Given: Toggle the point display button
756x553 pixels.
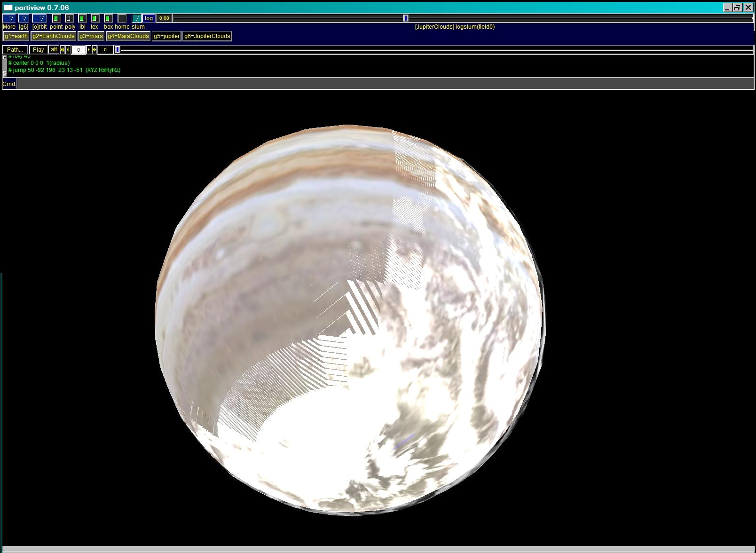Looking at the screenshot, I should pos(56,18).
